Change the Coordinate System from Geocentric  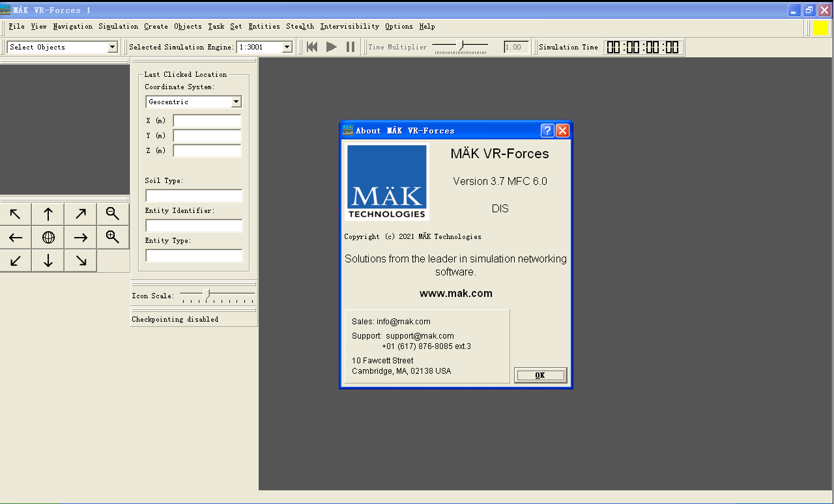coord(236,102)
